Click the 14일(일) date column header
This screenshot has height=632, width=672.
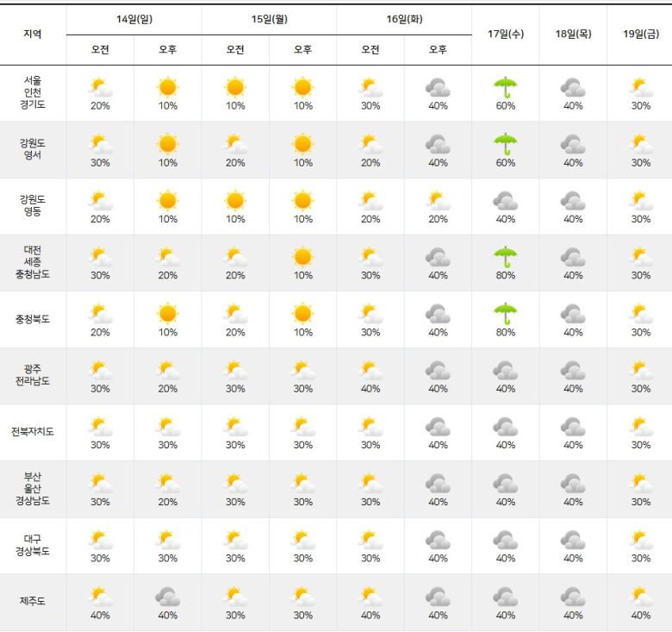[134, 19]
